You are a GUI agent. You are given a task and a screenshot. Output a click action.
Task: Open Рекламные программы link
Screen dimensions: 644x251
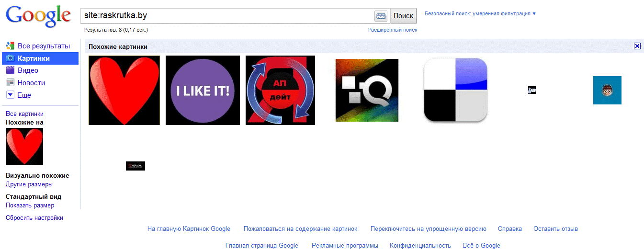[x=345, y=246]
